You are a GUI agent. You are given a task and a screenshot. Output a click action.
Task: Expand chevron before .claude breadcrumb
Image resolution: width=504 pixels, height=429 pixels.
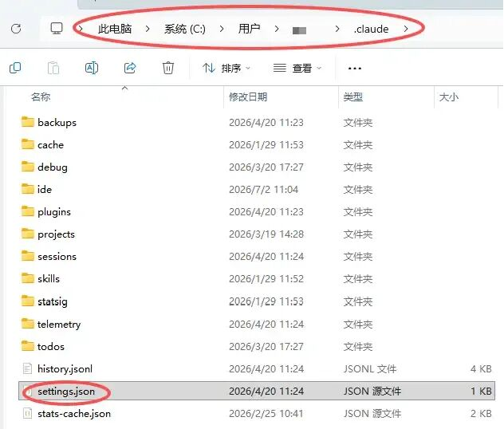pos(337,29)
